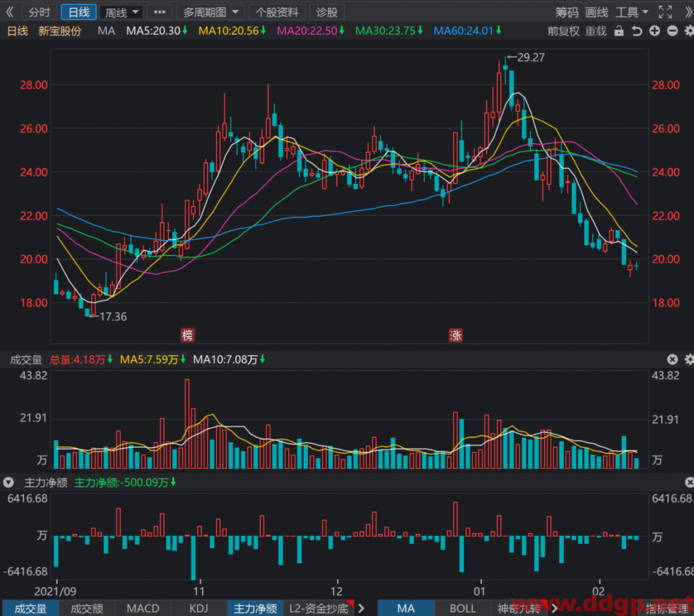This screenshot has height=616, width=694.
Task: Click 重载 reload data
Action: click(x=596, y=31)
